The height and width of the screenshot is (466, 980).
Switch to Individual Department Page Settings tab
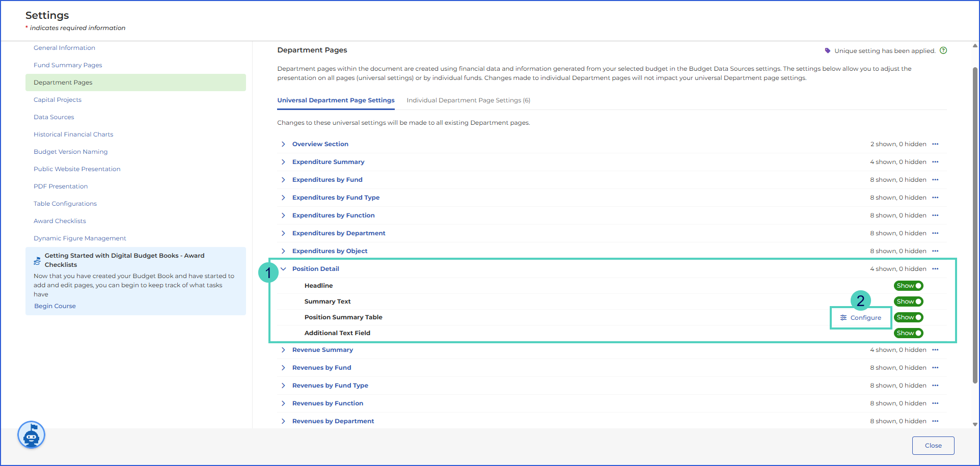point(468,100)
